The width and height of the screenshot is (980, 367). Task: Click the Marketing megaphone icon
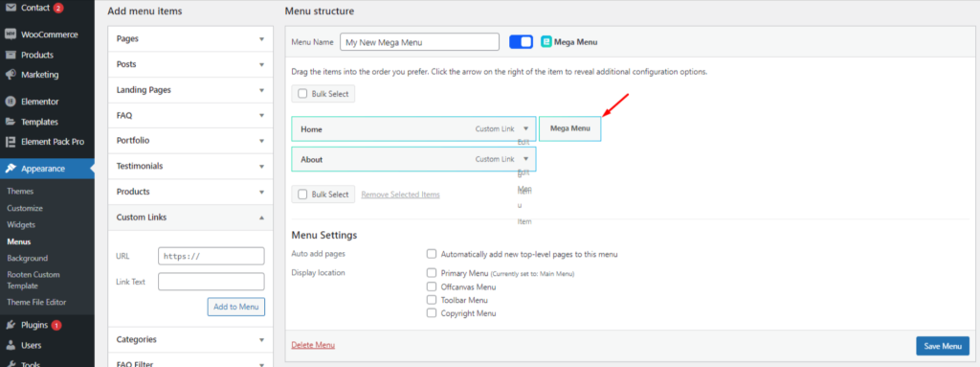point(10,75)
